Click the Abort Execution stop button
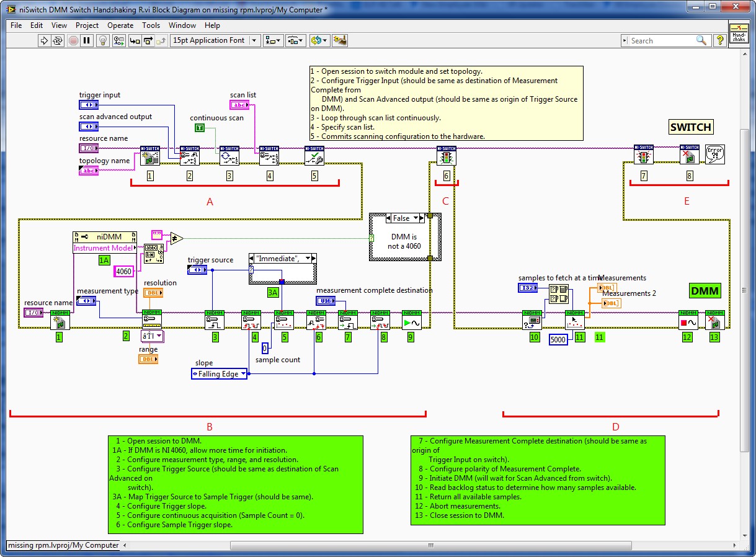 73,40
